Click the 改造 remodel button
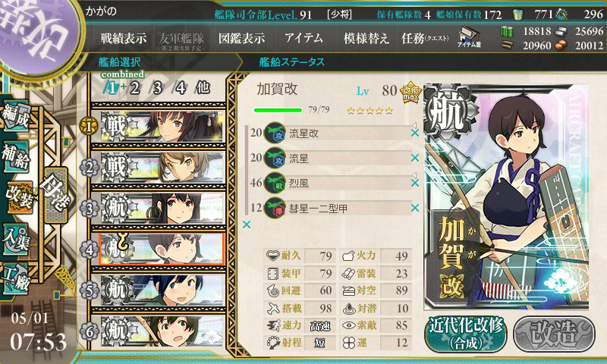 [555, 334]
